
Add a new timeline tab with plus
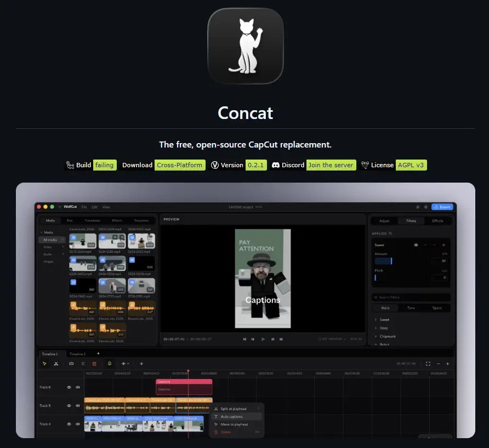tap(98, 354)
